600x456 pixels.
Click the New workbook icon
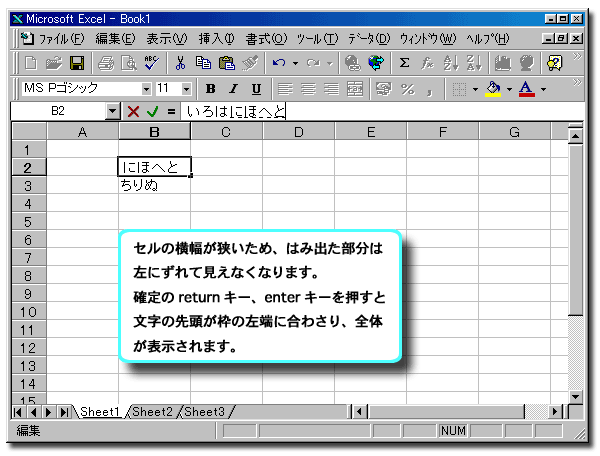click(31, 63)
